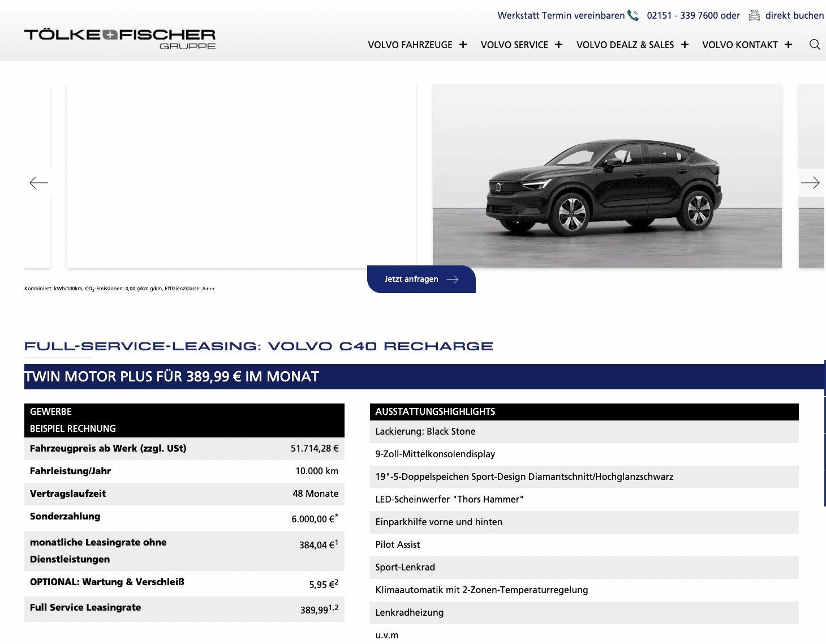Click Einparkhilfe vorne und hinten row
Viewport: 826px width, 644px height.
(x=584, y=522)
